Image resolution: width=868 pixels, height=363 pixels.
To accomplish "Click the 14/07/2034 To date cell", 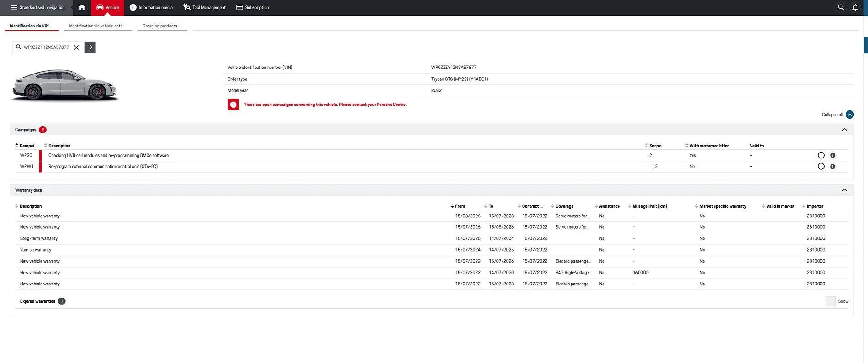I will (x=501, y=238).
